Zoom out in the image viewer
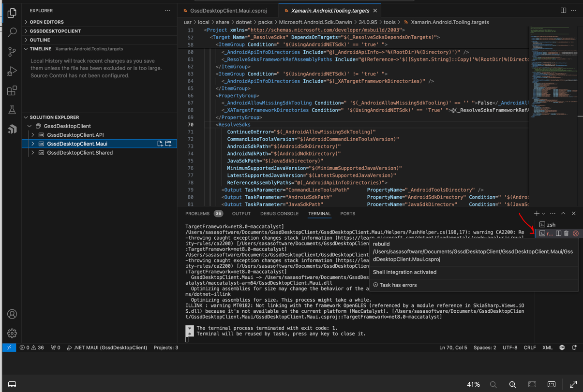This screenshot has width=583, height=392. tap(493, 384)
